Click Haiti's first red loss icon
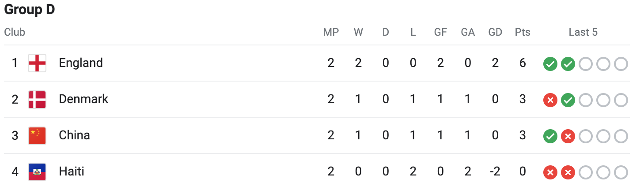 click(550, 172)
